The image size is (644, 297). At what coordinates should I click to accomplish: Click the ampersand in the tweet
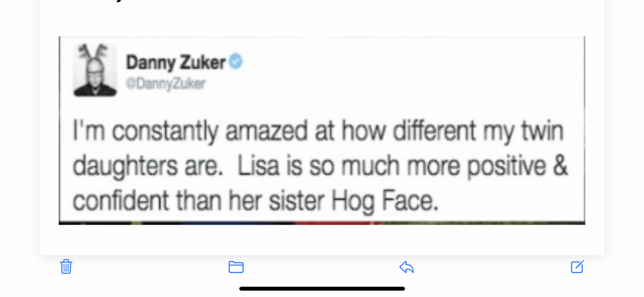[x=560, y=166]
